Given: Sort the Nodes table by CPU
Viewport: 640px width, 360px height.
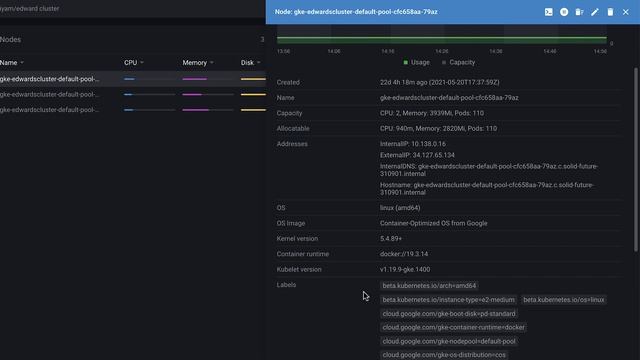Looking at the screenshot, I should click(134, 62).
